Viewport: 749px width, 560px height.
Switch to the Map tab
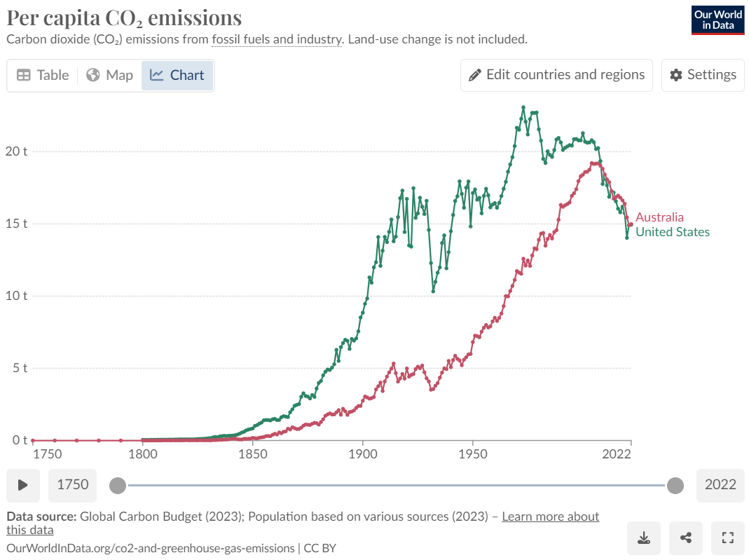click(x=109, y=75)
